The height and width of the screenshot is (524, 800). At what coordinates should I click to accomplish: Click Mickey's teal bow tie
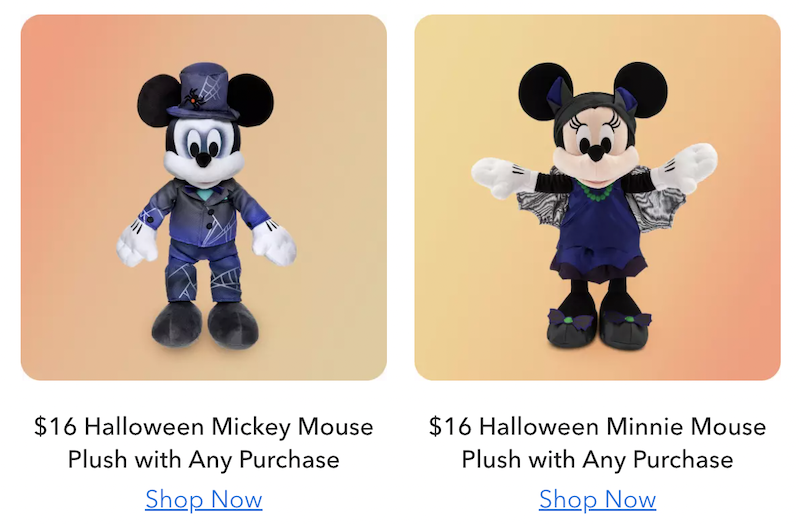206,194
